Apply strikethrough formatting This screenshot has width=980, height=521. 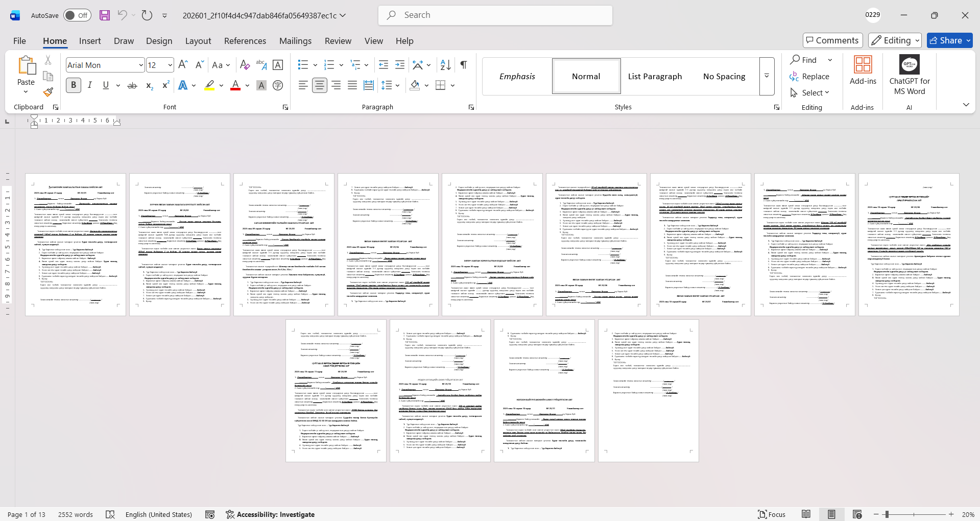coord(132,86)
